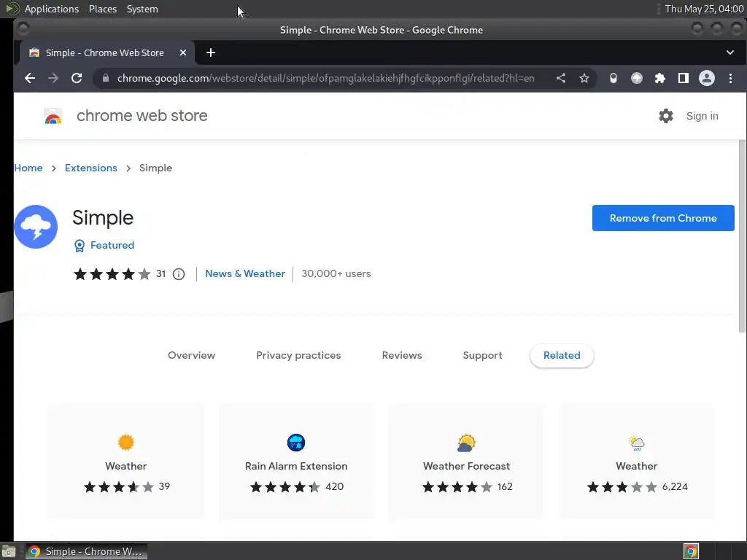Open the Places menu
This screenshot has width=747, height=560.
pyautogui.click(x=103, y=9)
